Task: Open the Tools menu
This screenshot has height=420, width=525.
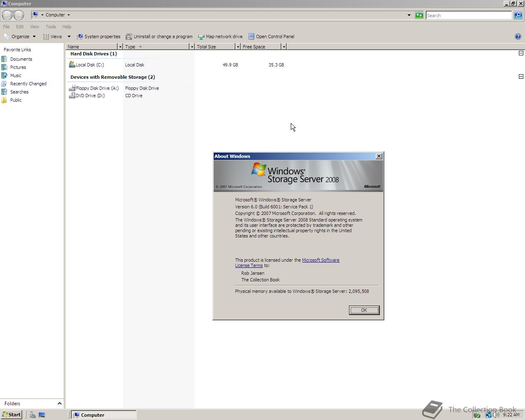Action: [51, 27]
